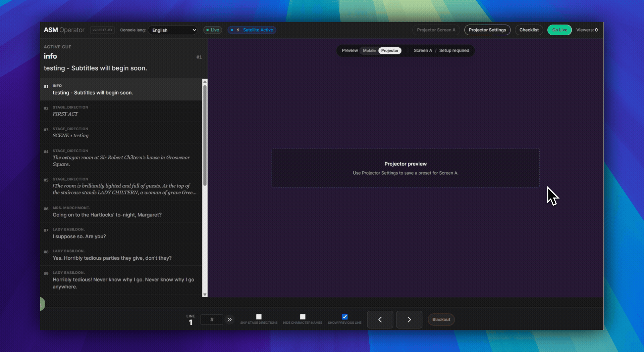644x352 pixels.
Task: Open the Checklist
Action: point(529,30)
